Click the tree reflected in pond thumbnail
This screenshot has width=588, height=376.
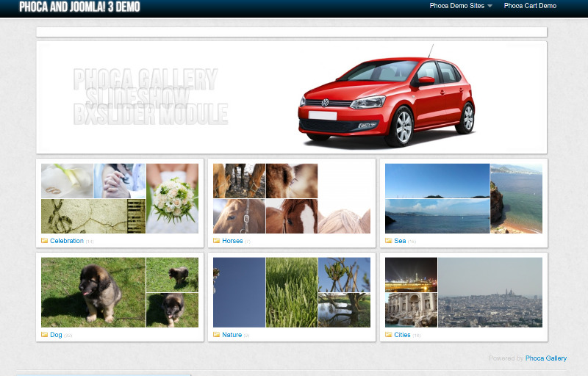click(344, 310)
